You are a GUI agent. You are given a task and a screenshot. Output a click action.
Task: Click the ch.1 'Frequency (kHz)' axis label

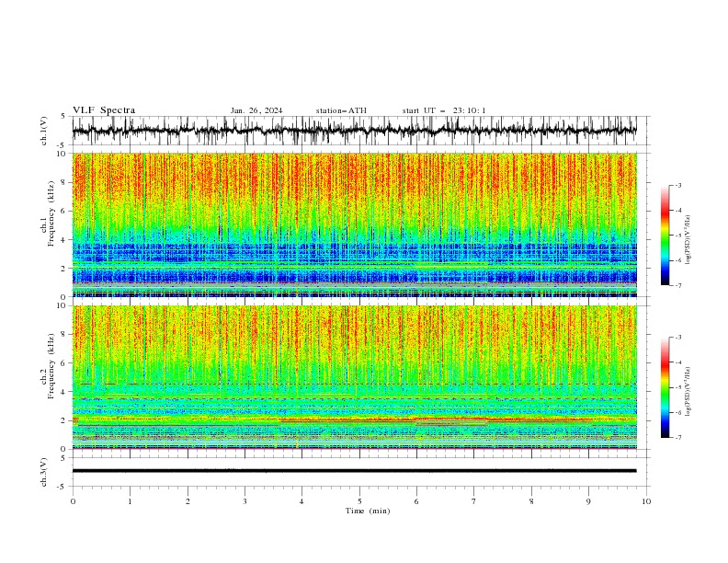click(51, 213)
